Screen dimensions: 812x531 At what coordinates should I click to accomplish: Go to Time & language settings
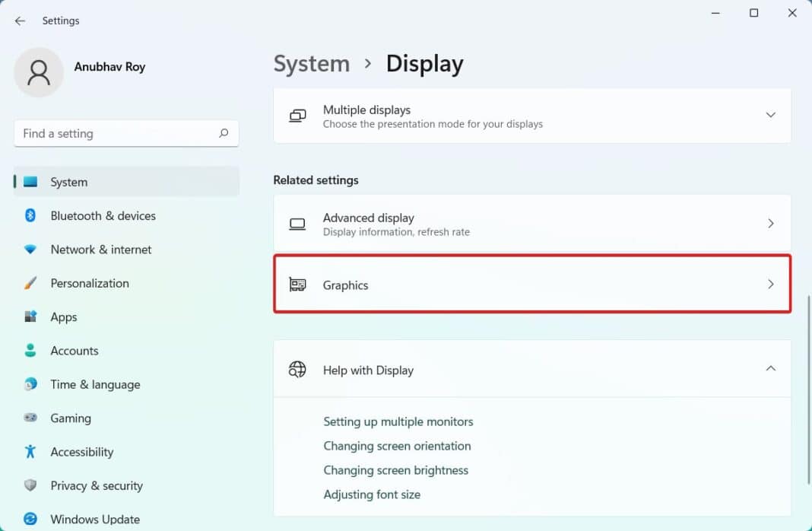coord(95,384)
